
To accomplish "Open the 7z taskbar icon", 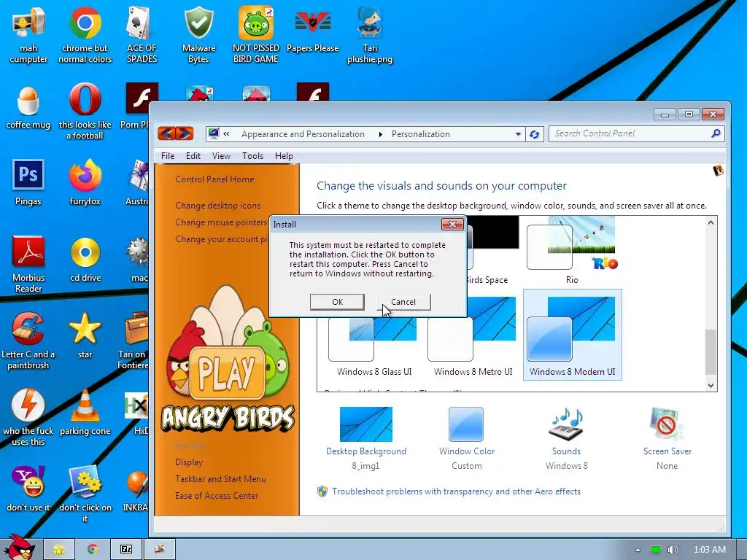I will point(126,549).
